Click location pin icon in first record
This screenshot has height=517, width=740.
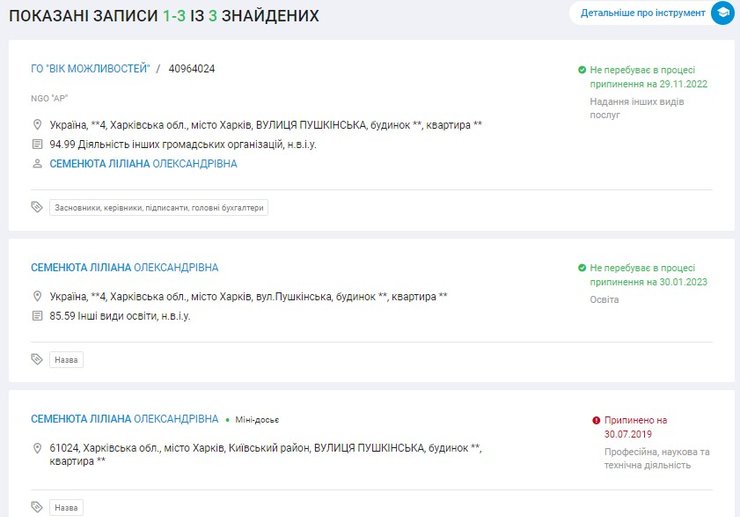[x=38, y=125]
